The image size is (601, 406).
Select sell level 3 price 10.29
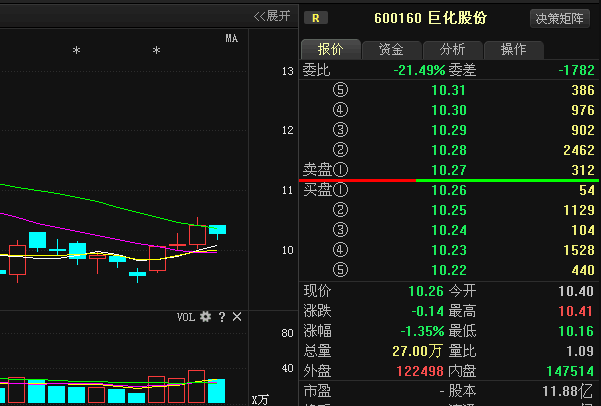[449, 130]
